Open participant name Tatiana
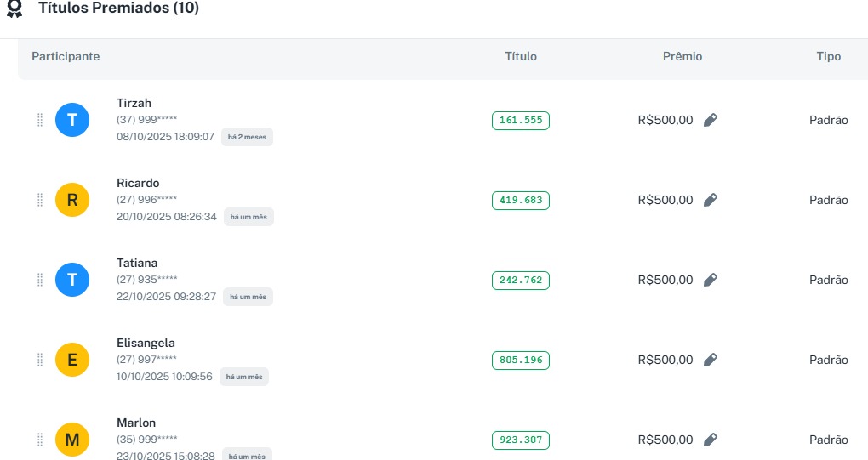 click(x=137, y=263)
